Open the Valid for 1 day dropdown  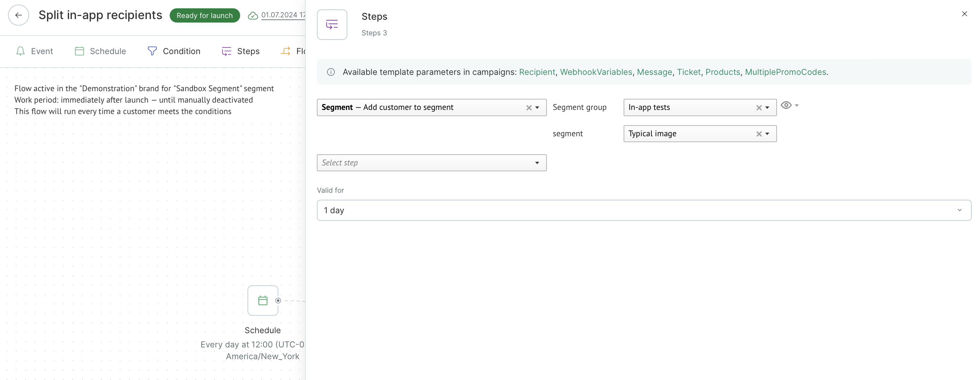(x=644, y=210)
